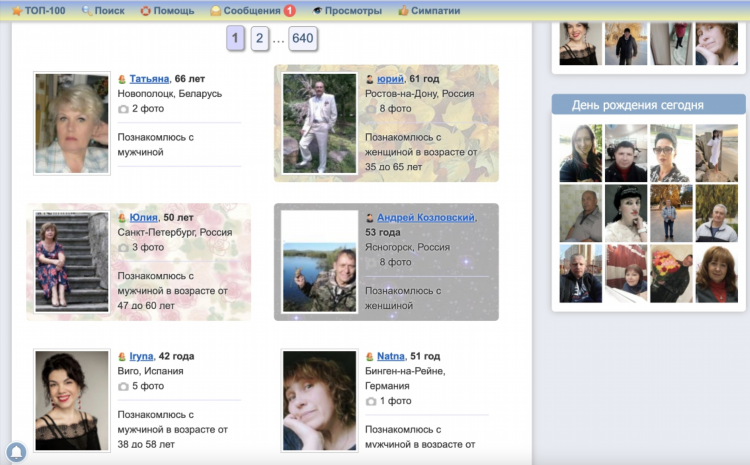Click the notification bell icon
750x465 pixels.
point(16,452)
